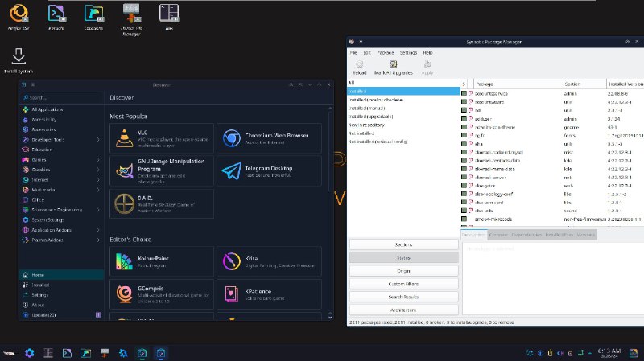The width and height of the screenshot is (644, 361).
Task: Click the Architecture button
Action: point(404,310)
